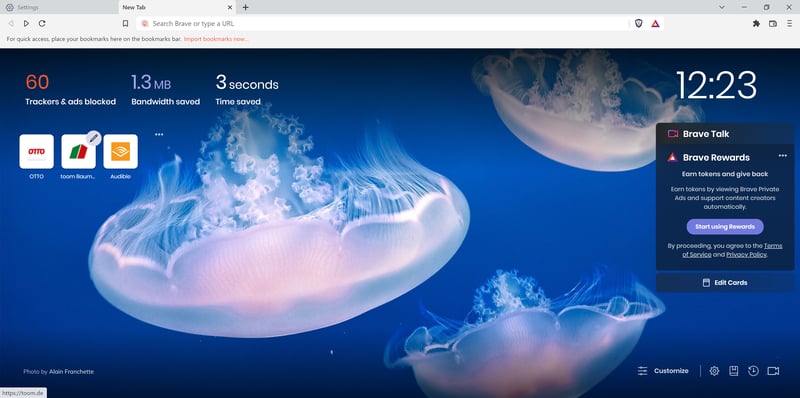
Task: Open the OTTO top site thumbnail
Action: (x=36, y=152)
